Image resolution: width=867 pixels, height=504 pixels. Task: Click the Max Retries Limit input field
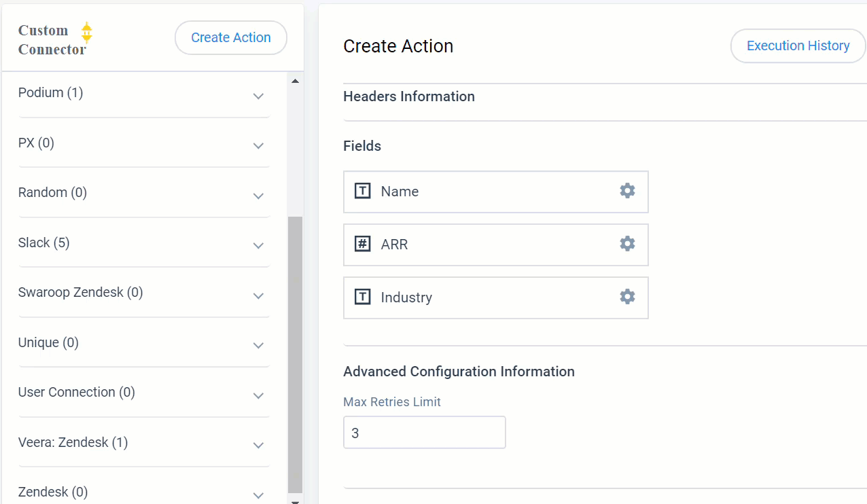point(425,433)
